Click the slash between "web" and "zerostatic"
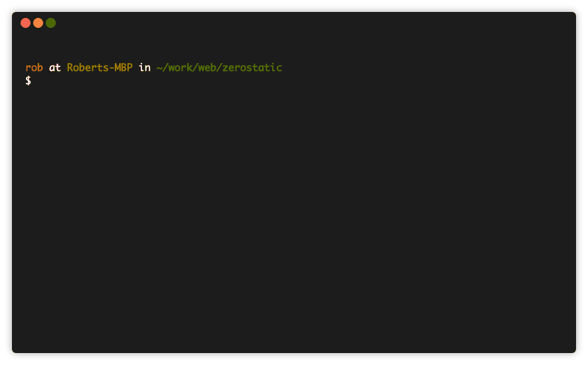The image size is (588, 365). coord(220,68)
